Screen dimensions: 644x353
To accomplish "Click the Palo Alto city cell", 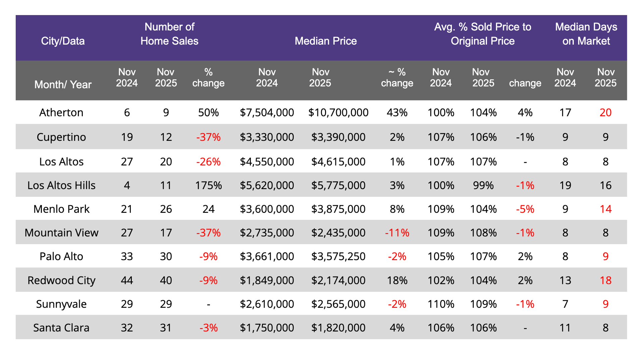I will pos(61,256).
